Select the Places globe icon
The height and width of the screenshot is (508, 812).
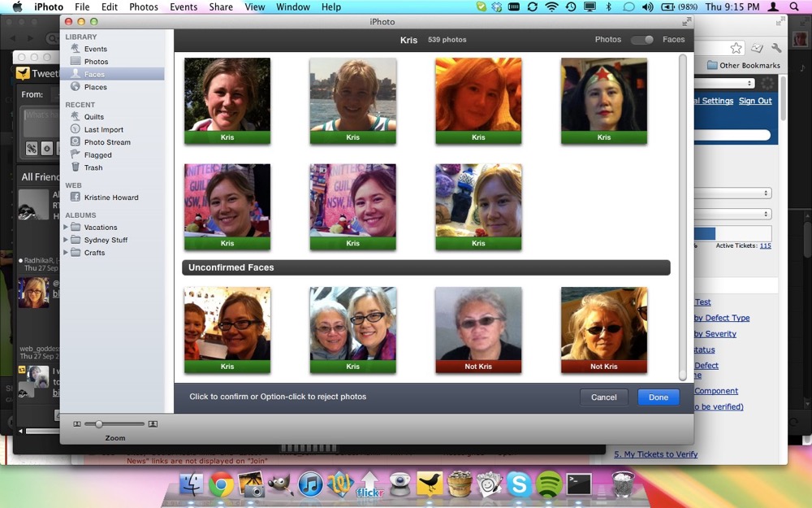[x=76, y=87]
